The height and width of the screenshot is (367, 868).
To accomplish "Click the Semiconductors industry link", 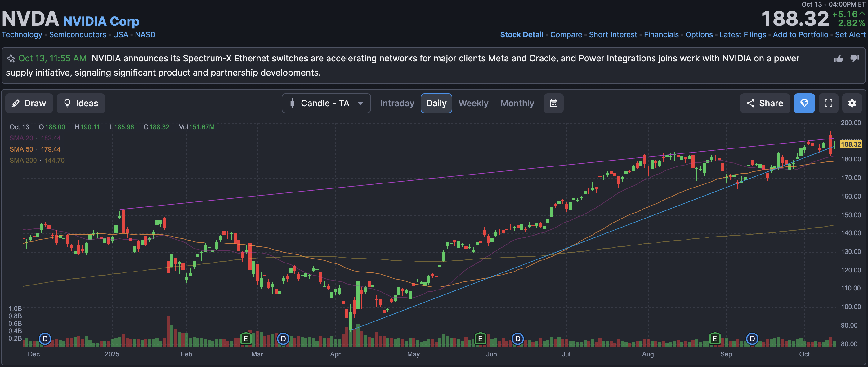I will [x=78, y=35].
